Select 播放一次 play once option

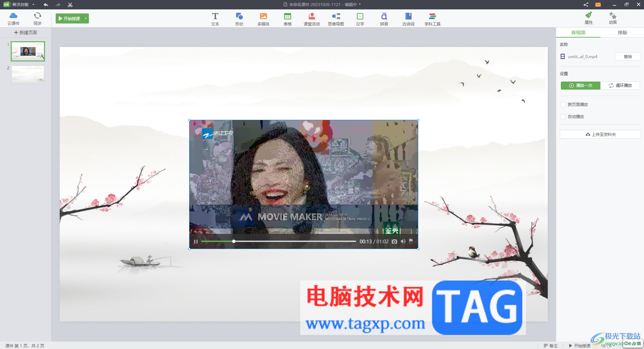(x=581, y=86)
